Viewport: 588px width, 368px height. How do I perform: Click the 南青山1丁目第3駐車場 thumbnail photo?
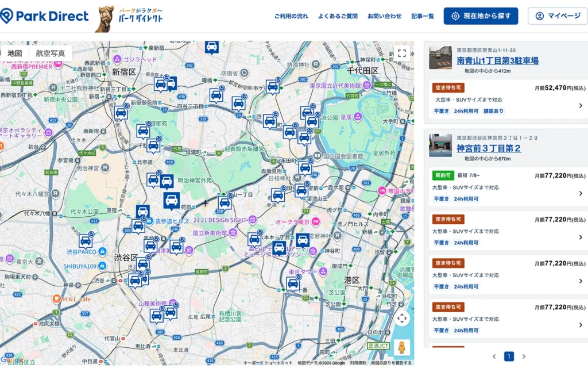(440, 58)
